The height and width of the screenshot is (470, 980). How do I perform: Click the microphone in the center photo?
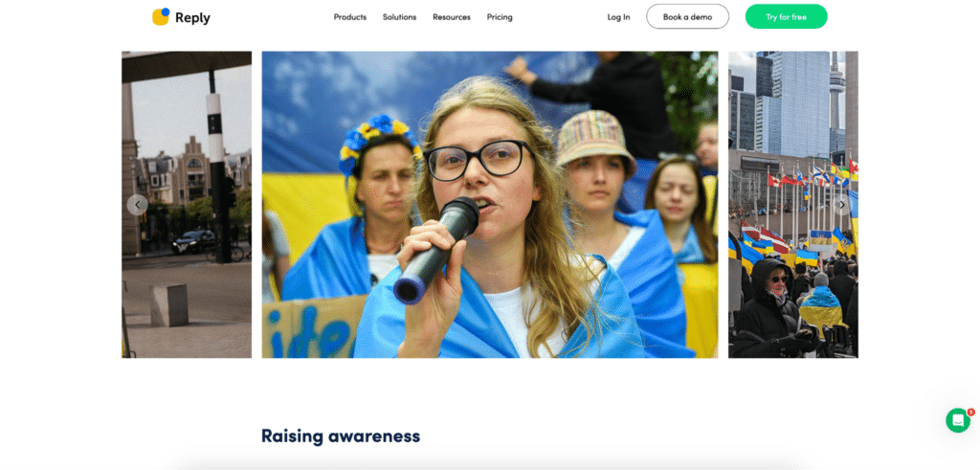pyautogui.click(x=436, y=250)
